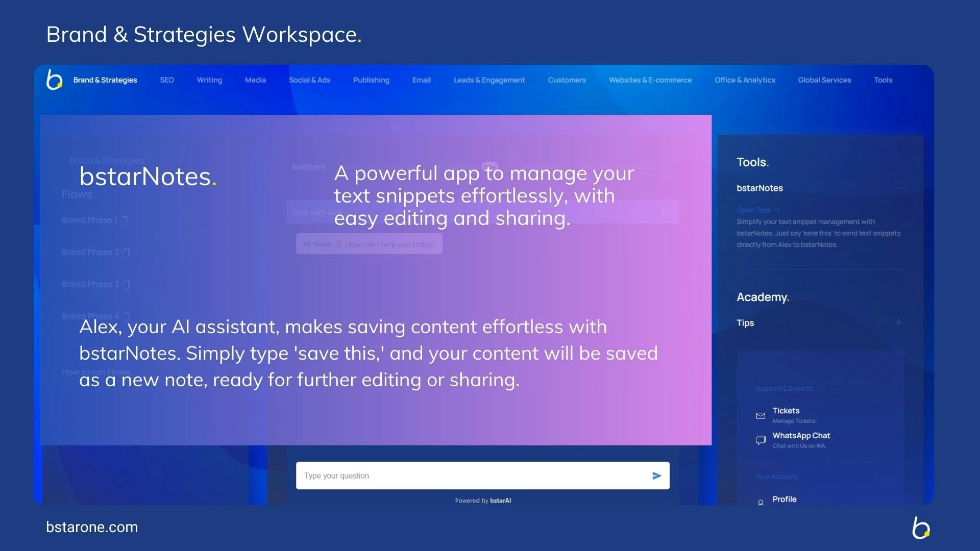Click the refresh chat icon
Image resolution: width=980 pixels, height=551 pixels.
(x=666, y=211)
